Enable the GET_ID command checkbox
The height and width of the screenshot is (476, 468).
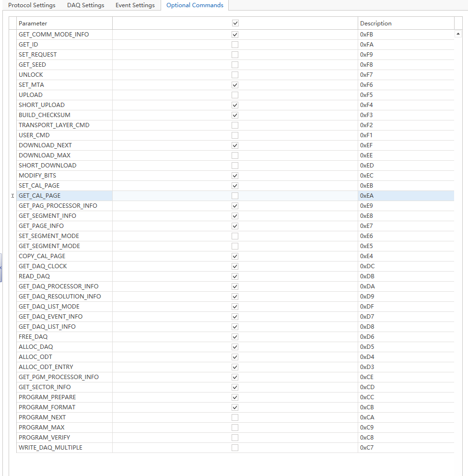point(235,44)
